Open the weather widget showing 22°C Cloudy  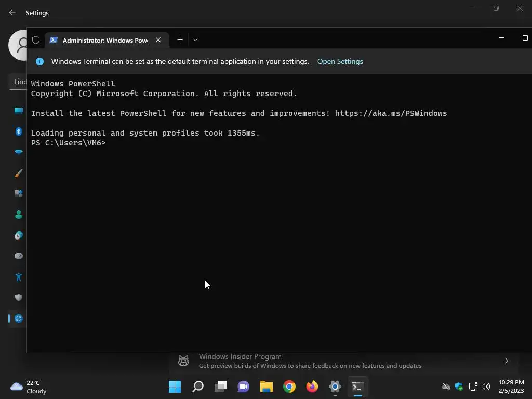click(29, 387)
